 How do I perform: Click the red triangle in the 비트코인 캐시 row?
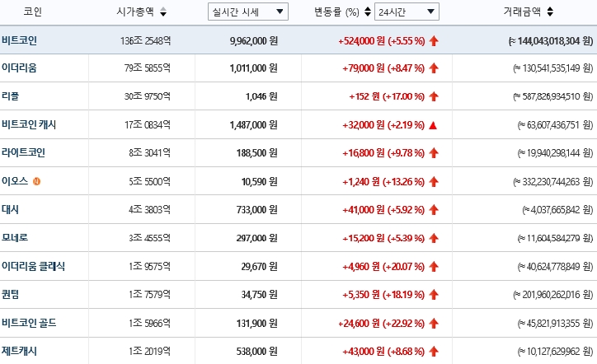pos(433,125)
